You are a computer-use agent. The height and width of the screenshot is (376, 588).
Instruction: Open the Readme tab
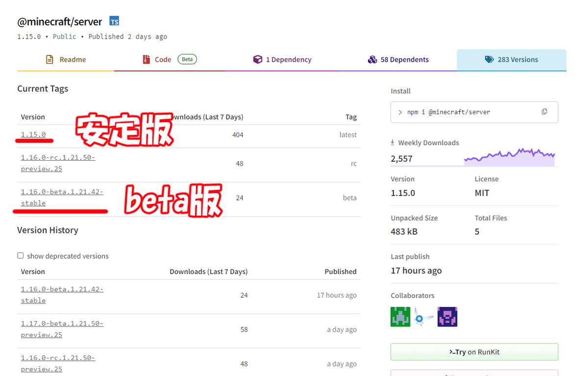tap(66, 59)
